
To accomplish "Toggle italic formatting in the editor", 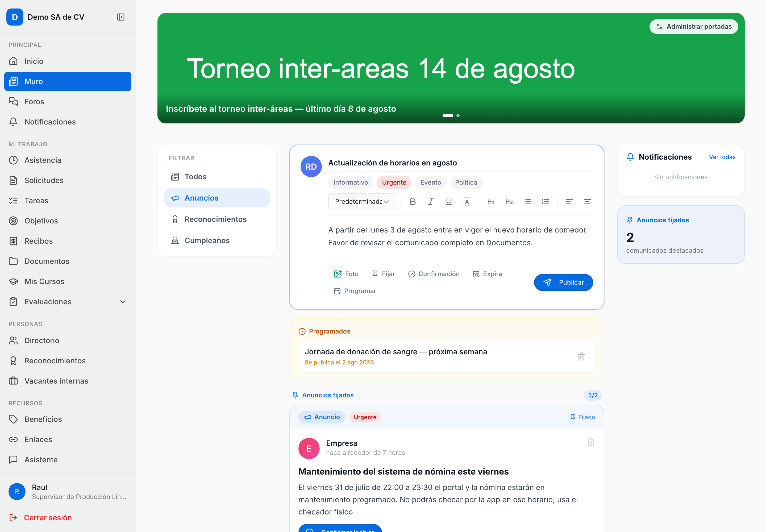I will (x=431, y=202).
